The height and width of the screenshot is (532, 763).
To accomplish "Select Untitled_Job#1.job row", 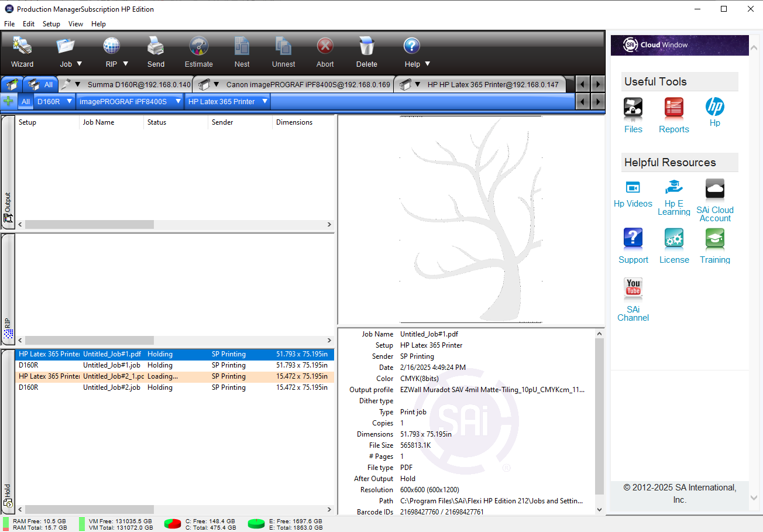I will 174,365.
